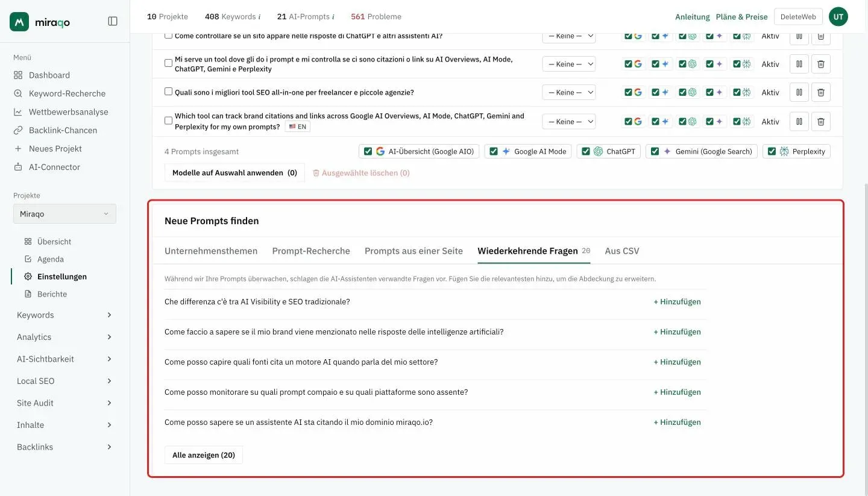Open the Keine dropdown for 'Which tool can track'
This screenshot has width=868, height=496.
click(568, 121)
